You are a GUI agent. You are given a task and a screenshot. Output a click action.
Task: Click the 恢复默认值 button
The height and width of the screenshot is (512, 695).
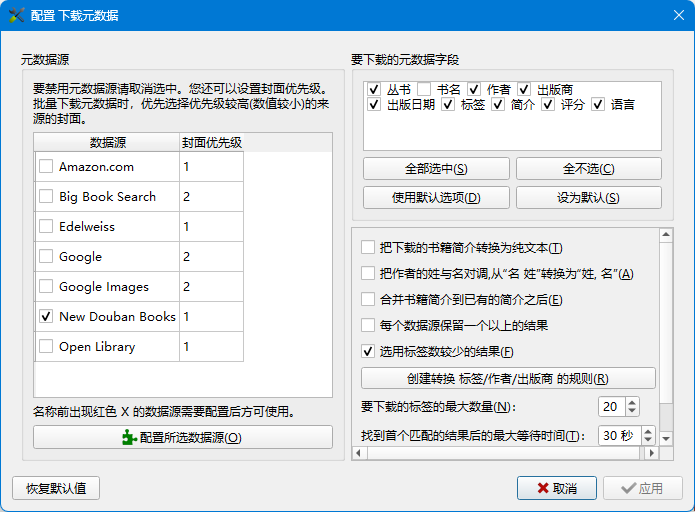[56, 488]
